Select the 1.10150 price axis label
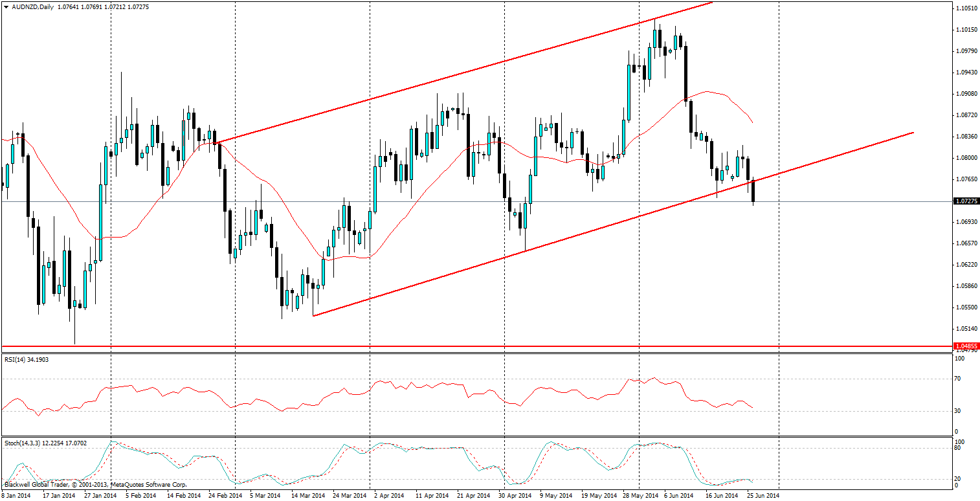The height and width of the screenshot is (501, 980). (966, 30)
